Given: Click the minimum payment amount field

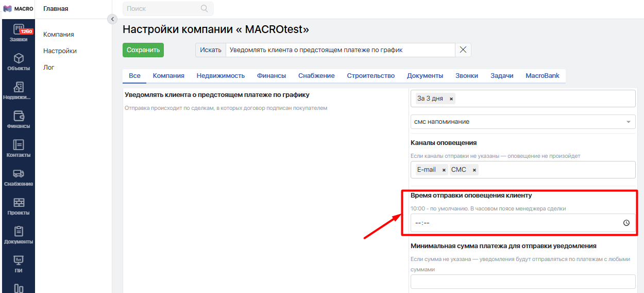Looking at the screenshot, I should [522, 282].
